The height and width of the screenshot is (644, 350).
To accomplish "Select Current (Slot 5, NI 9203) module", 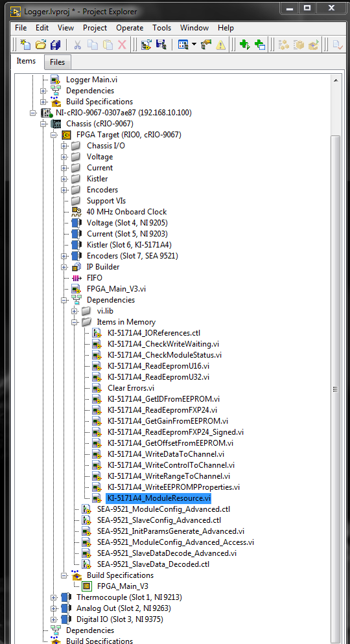I will coord(127,234).
